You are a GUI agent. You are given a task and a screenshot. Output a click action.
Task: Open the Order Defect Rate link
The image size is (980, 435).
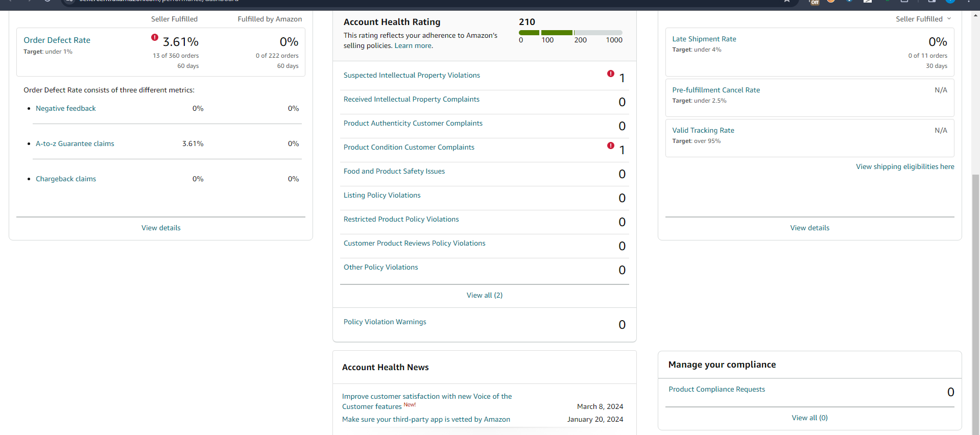pos(57,40)
